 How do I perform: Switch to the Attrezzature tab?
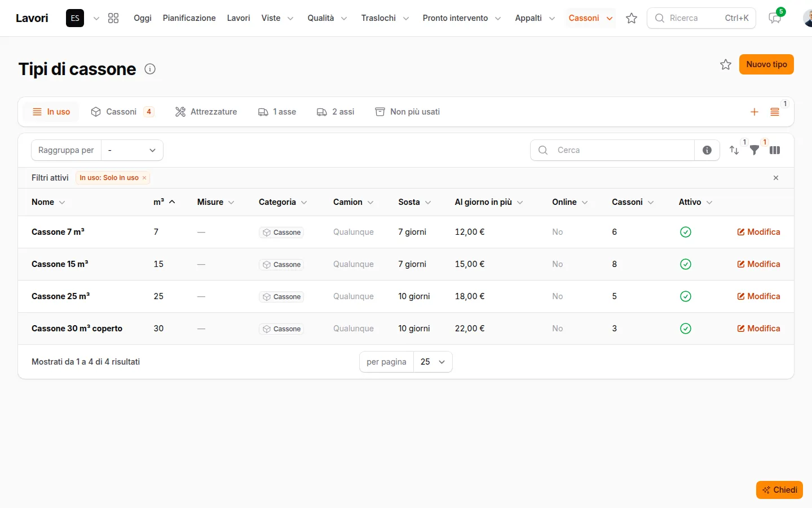(206, 112)
